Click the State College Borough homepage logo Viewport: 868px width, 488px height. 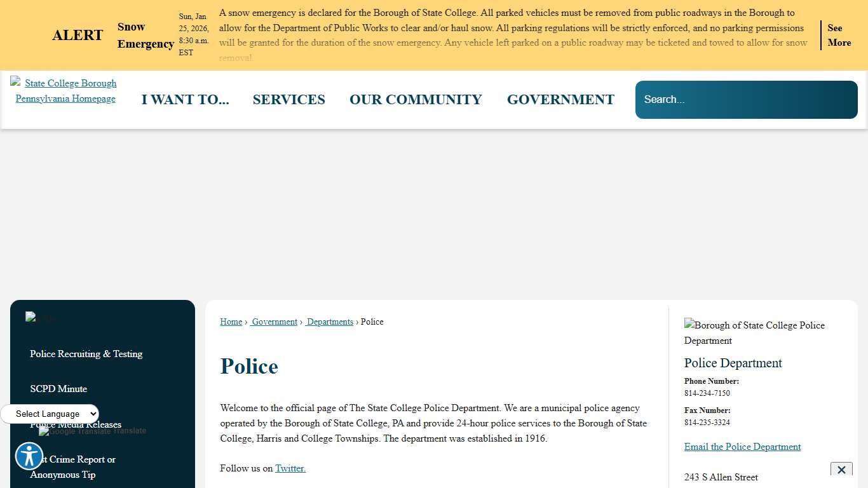pyautogui.click(x=64, y=91)
